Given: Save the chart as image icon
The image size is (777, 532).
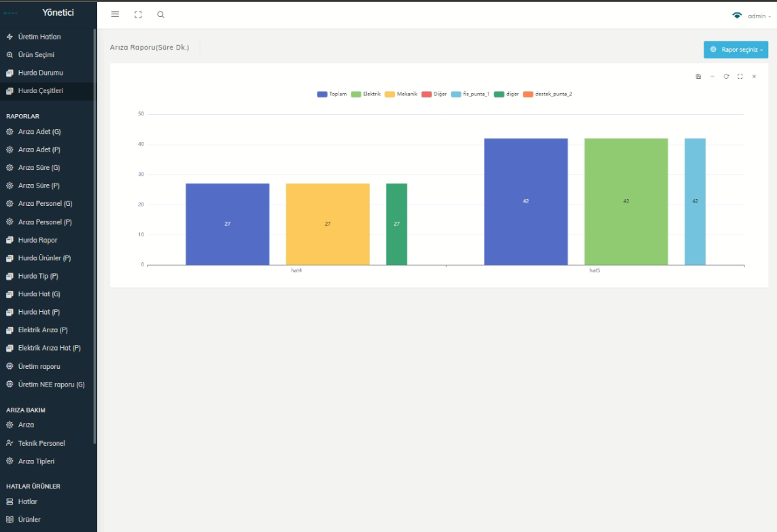Looking at the screenshot, I should [698, 77].
